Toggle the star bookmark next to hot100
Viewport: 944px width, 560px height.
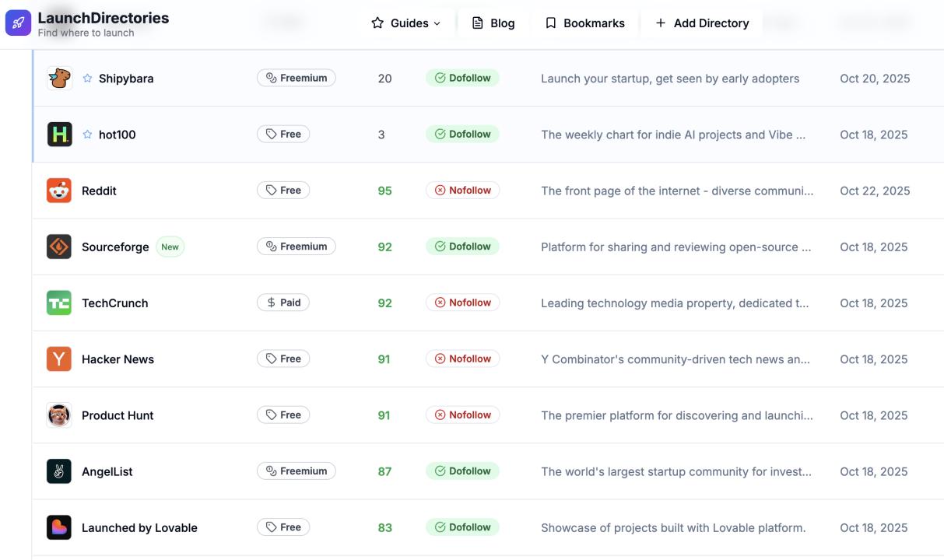[x=87, y=135]
